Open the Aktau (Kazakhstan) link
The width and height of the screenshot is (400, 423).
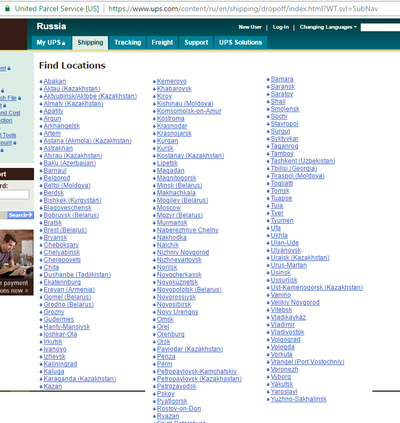pos(72,89)
